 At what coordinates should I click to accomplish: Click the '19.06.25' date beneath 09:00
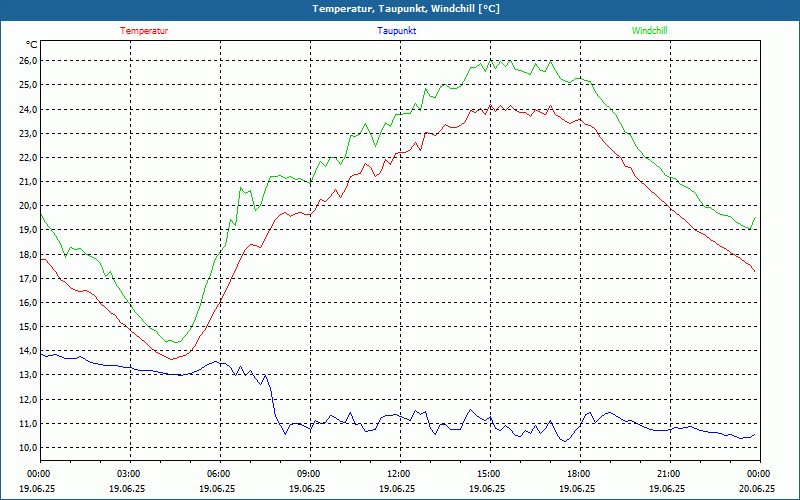coord(308,488)
